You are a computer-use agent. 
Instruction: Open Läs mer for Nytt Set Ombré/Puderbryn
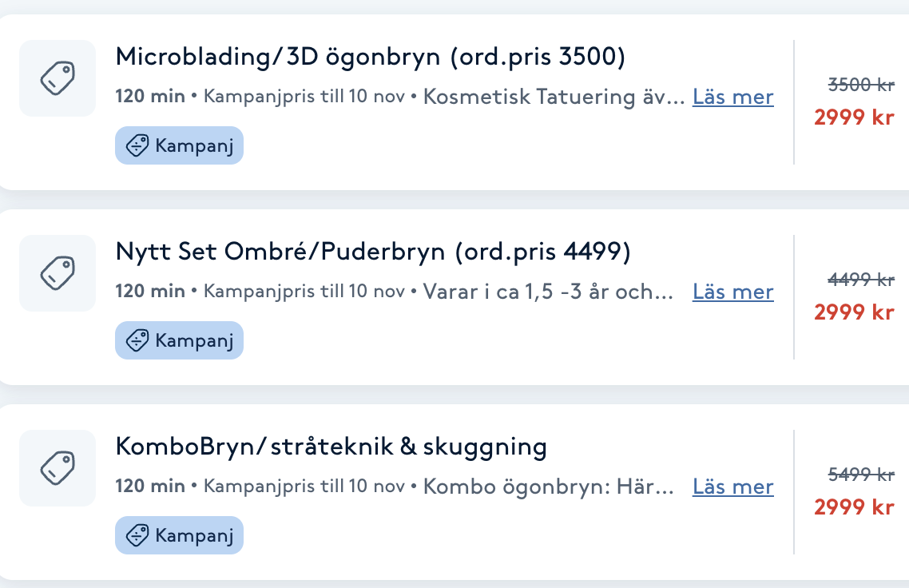point(732,292)
